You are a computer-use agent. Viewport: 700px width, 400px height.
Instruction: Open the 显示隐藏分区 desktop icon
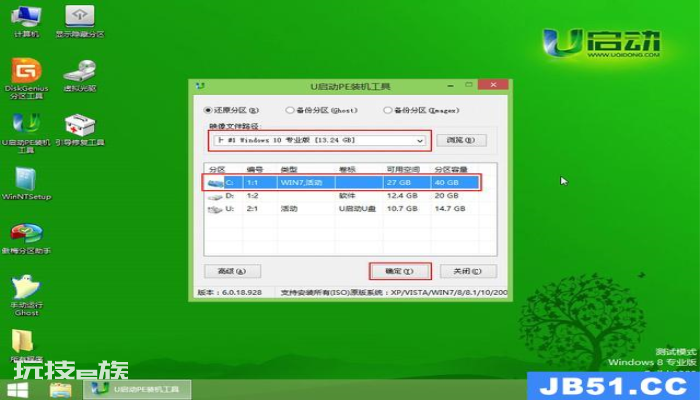[x=80, y=21]
